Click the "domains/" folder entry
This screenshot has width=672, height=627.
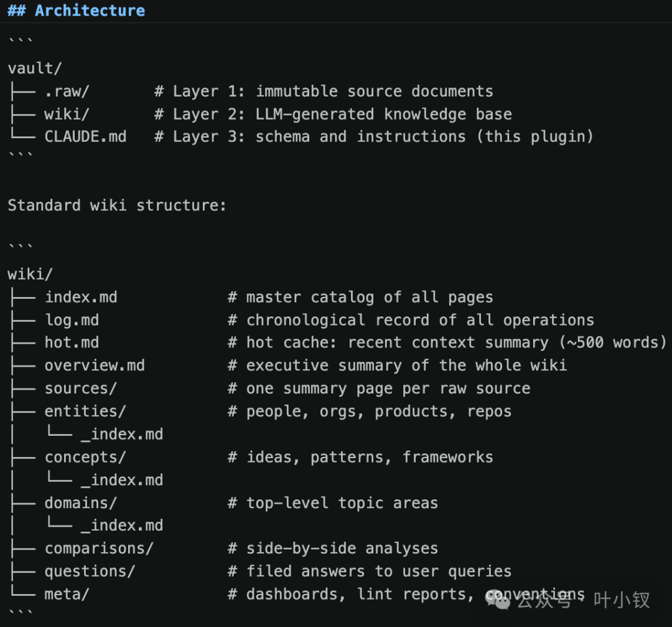click(x=80, y=502)
